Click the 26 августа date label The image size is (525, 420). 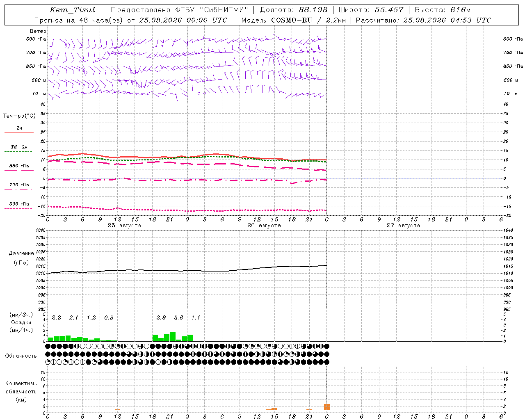click(x=264, y=226)
